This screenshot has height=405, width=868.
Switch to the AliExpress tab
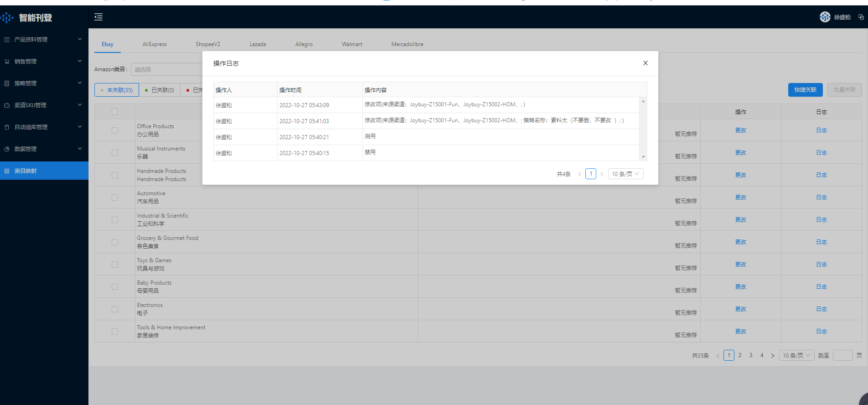click(155, 44)
